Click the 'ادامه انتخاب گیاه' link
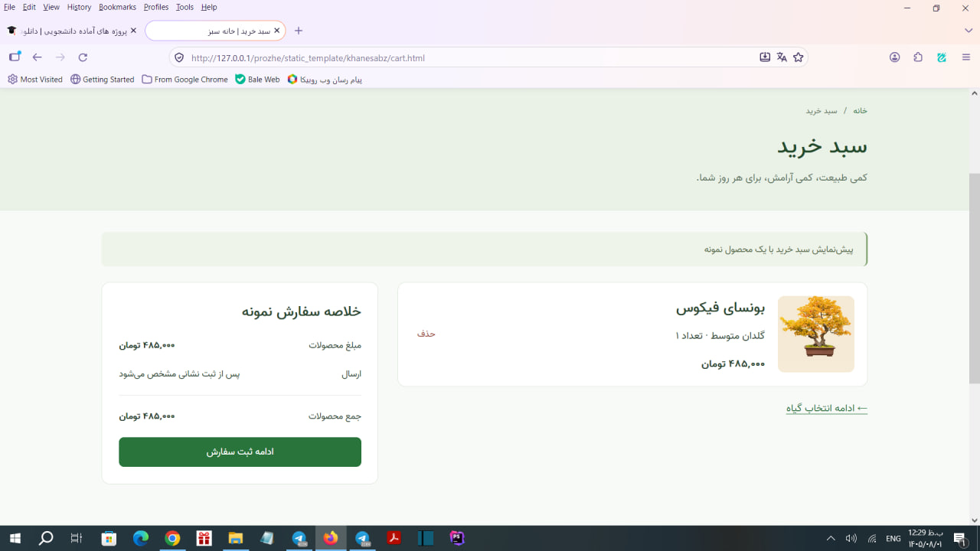 827,409
